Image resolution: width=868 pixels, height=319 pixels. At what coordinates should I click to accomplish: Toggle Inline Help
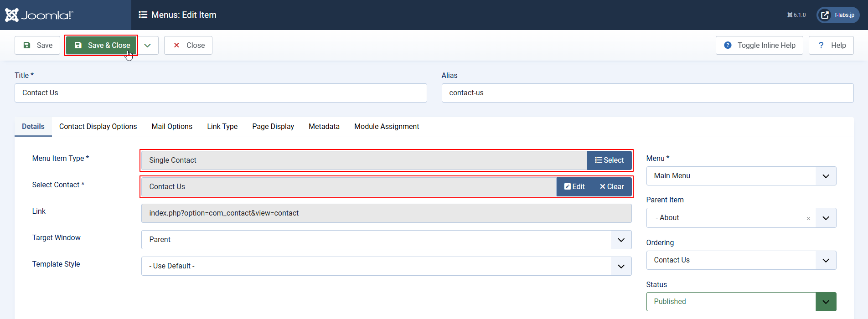[759, 45]
